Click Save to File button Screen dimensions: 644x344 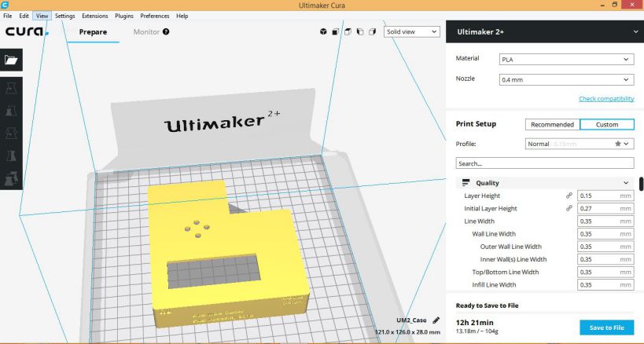[606, 328]
